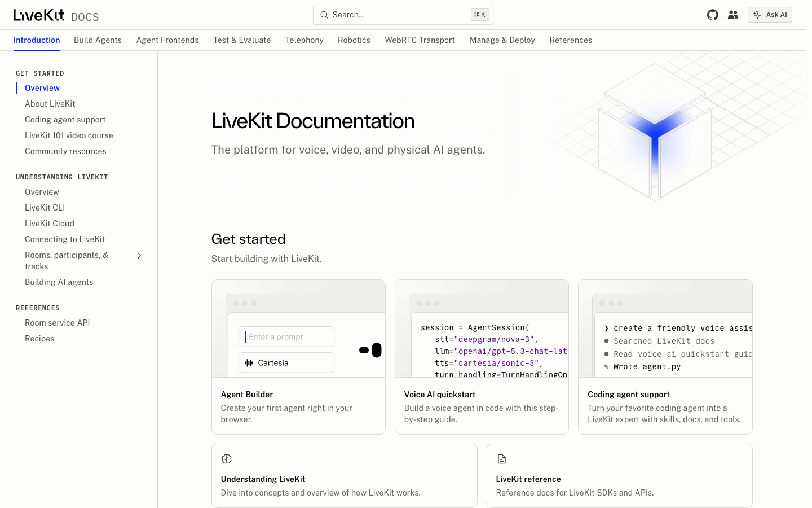Click the magnifier icon in search
The image size is (812, 508).
[x=324, y=15]
